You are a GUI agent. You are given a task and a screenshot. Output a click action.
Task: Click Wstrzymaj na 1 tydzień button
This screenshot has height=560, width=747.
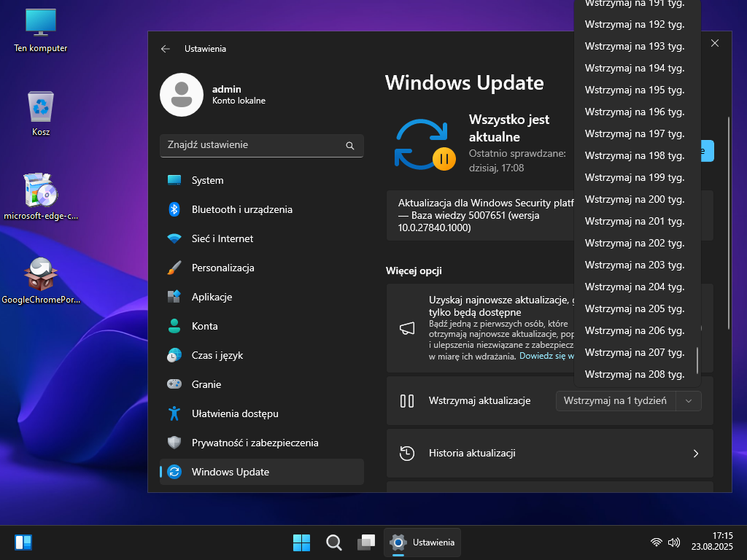coord(615,400)
